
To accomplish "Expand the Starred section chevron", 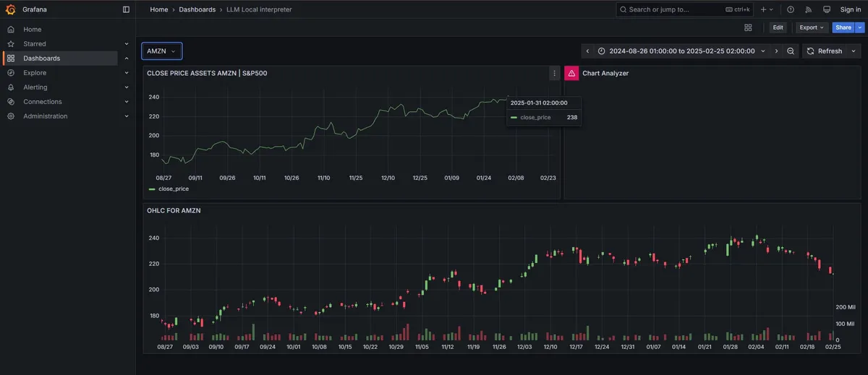I will pos(127,44).
